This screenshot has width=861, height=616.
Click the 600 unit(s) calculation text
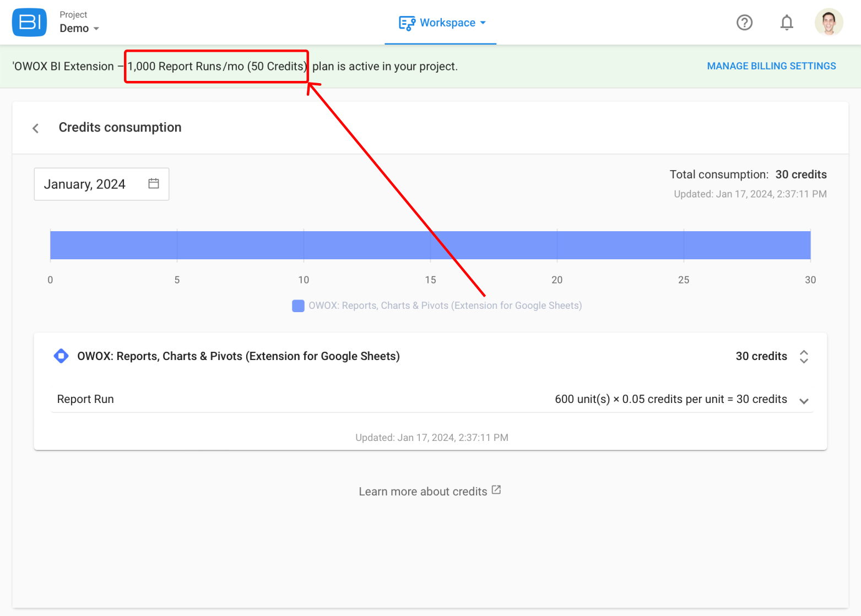(x=671, y=399)
